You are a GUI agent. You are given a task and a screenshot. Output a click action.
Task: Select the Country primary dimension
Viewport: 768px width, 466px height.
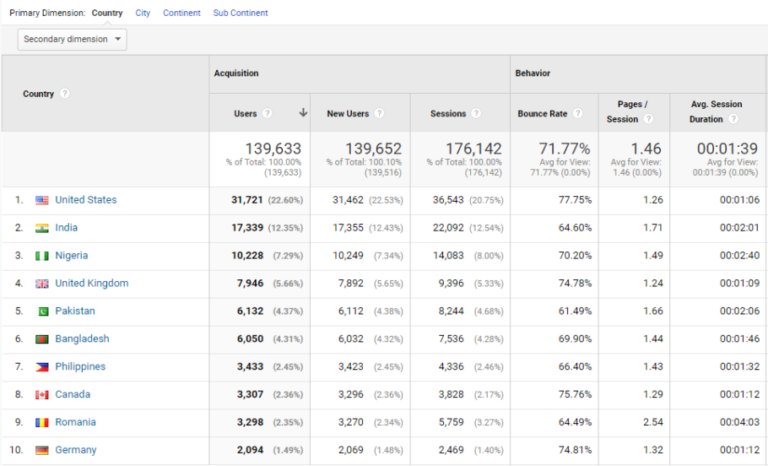tap(107, 13)
